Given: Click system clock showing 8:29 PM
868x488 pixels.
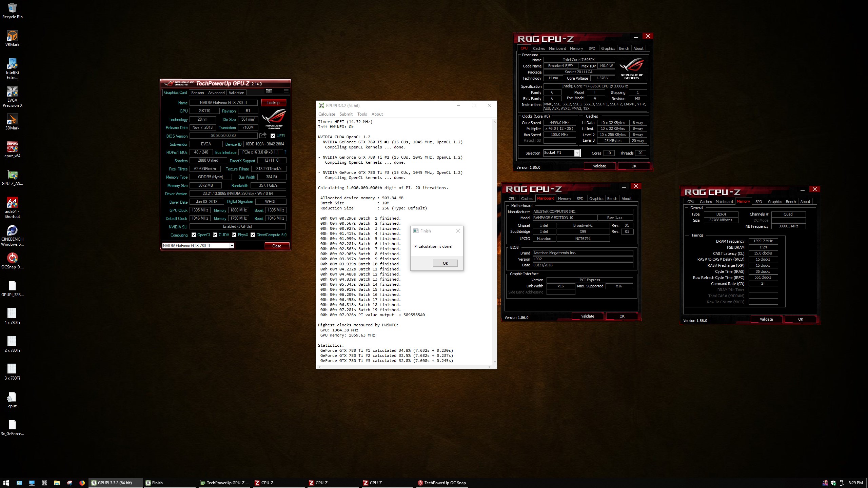Looking at the screenshot, I should tap(855, 483).
